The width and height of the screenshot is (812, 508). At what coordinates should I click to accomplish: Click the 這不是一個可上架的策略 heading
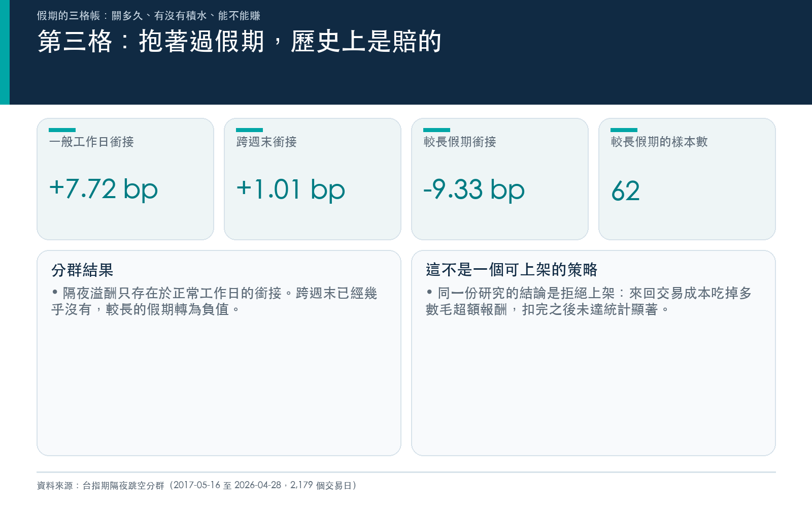[x=512, y=270]
